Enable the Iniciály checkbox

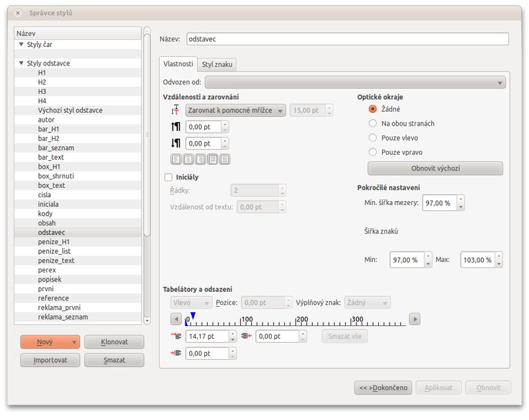pyautogui.click(x=168, y=177)
